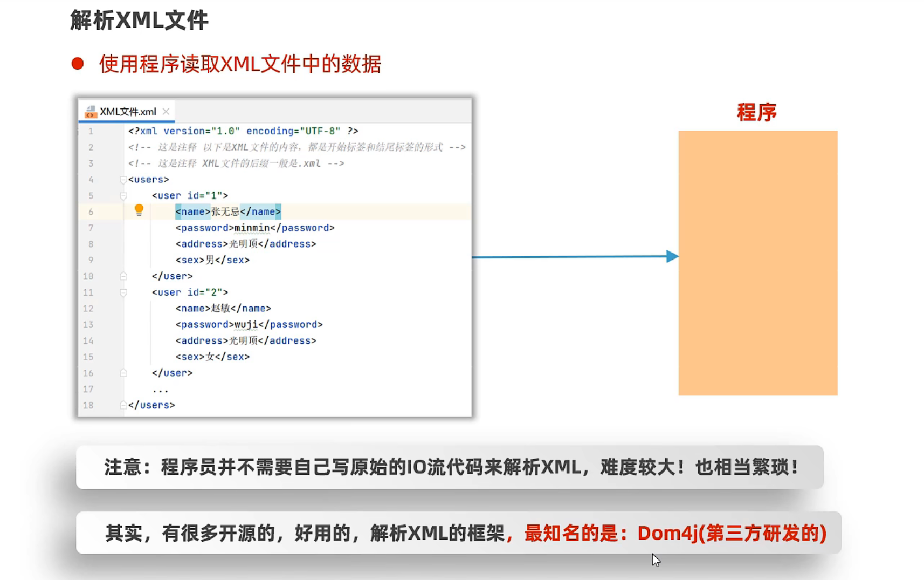Click the <password>minmin</password> line
The height and width of the screenshot is (580, 924).
pyautogui.click(x=255, y=228)
